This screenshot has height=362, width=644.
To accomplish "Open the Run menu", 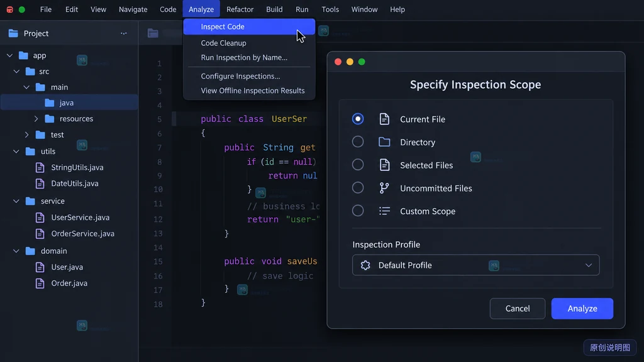I will [x=302, y=9].
